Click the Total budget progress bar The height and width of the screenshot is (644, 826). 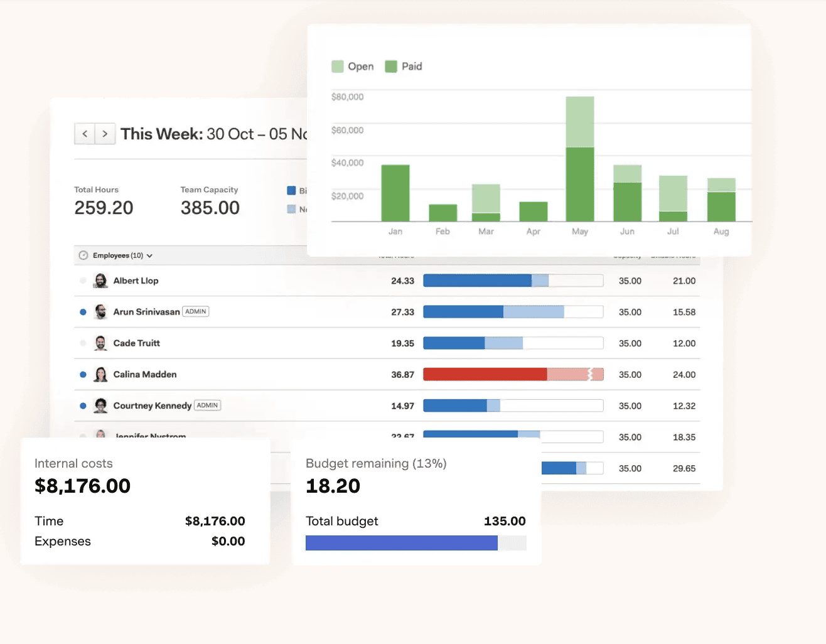pos(416,543)
